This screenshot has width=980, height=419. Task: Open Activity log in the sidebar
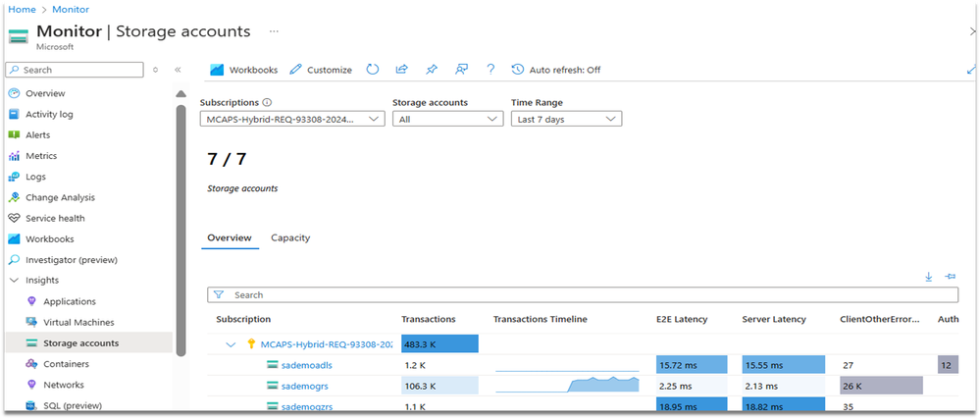(49, 115)
